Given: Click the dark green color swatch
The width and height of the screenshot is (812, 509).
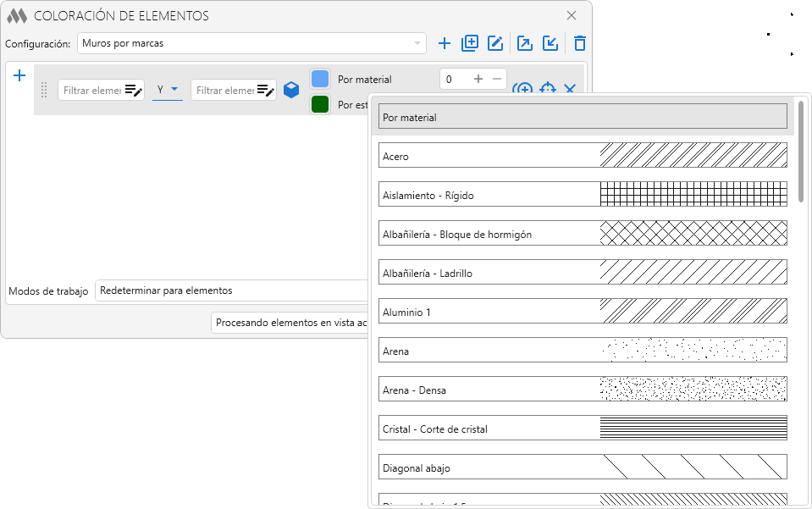Looking at the screenshot, I should [320, 104].
